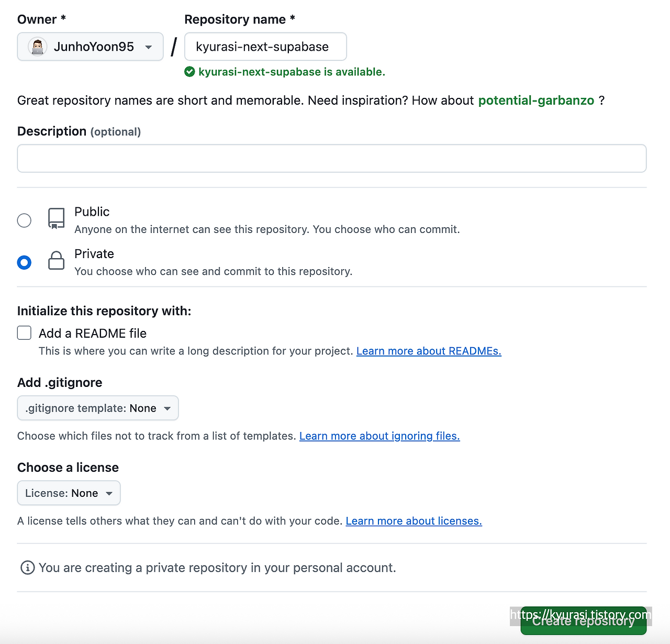
Task: Select the Public radio button
Action: [x=24, y=220]
